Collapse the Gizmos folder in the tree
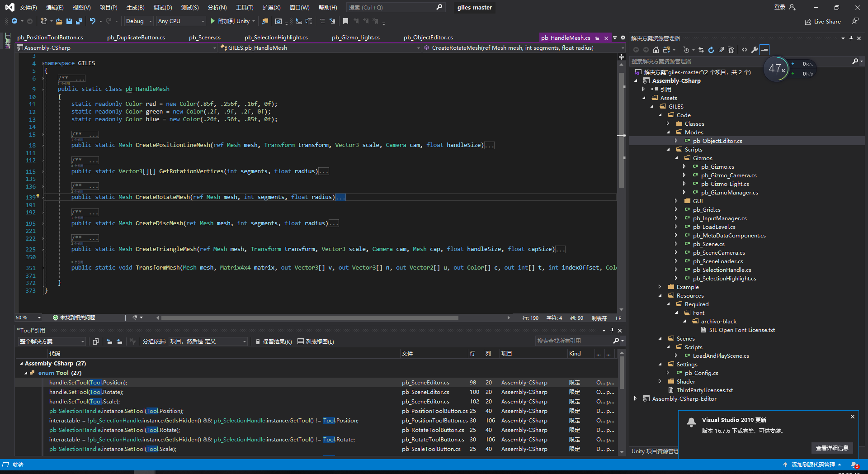Screen dimensions: 868x474 pyautogui.click(x=677, y=158)
